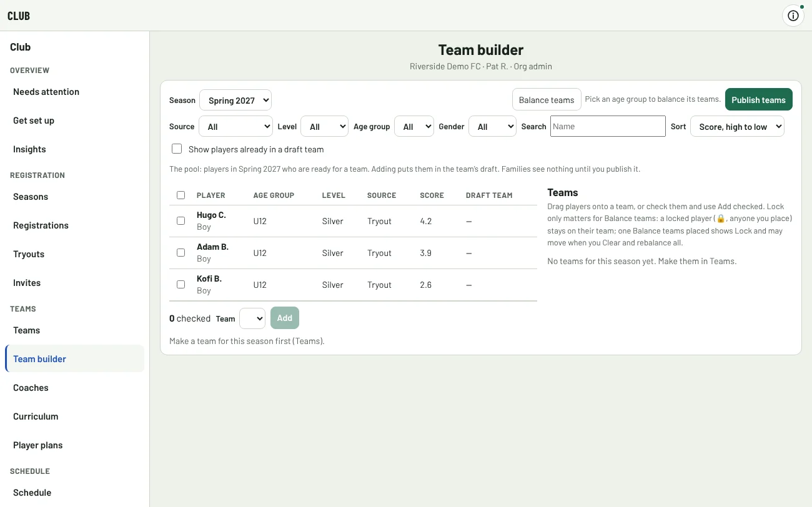Check the box for Adam B.
Screen dimensions: 812x507
pos(181,253)
